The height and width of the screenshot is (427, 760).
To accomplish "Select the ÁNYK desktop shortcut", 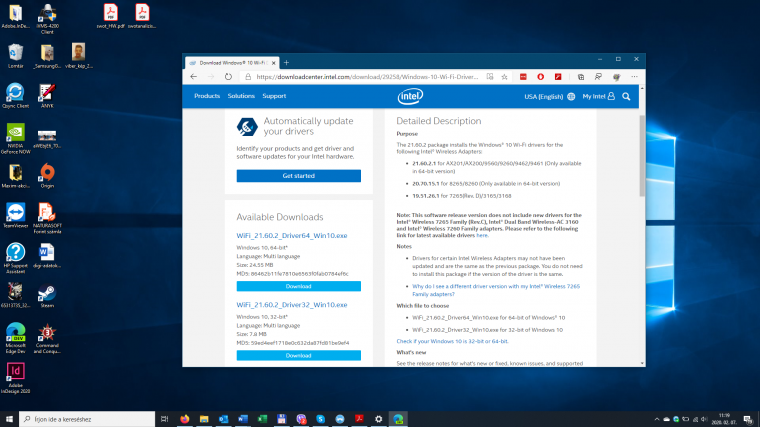I will click(x=47, y=95).
